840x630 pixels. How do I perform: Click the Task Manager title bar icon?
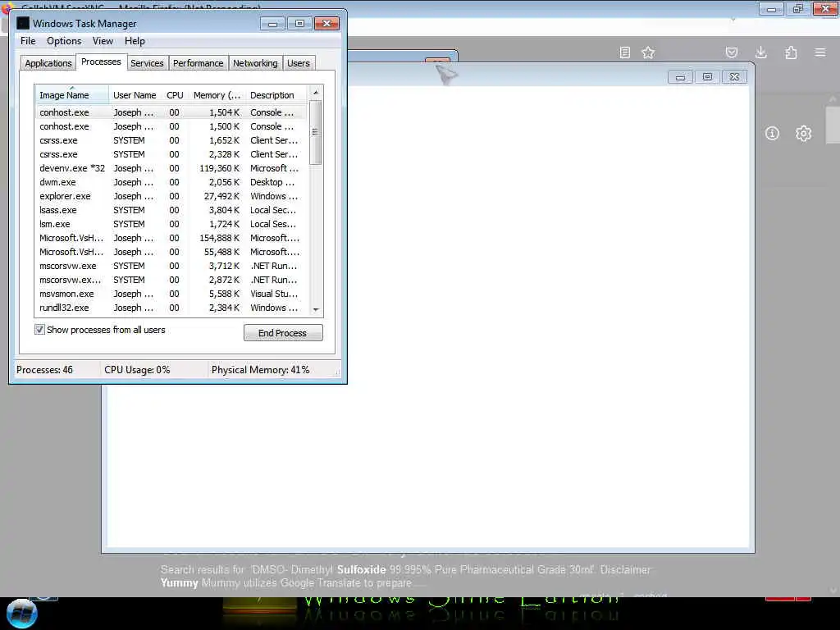click(x=22, y=23)
